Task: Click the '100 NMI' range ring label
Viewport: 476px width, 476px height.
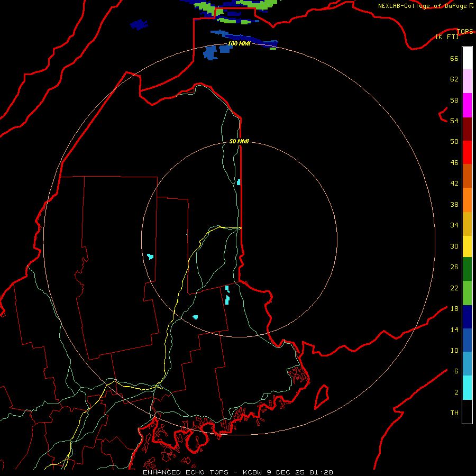Action: 239,43
